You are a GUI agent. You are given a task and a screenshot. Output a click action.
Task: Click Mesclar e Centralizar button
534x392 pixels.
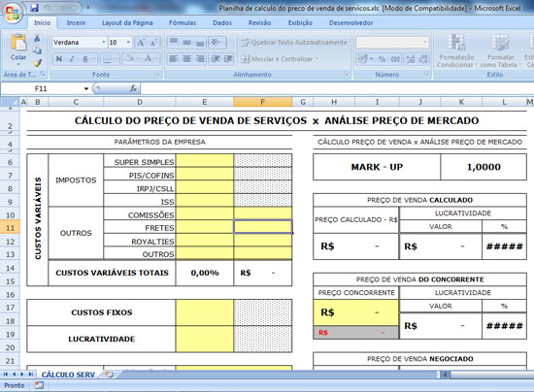[x=280, y=59]
